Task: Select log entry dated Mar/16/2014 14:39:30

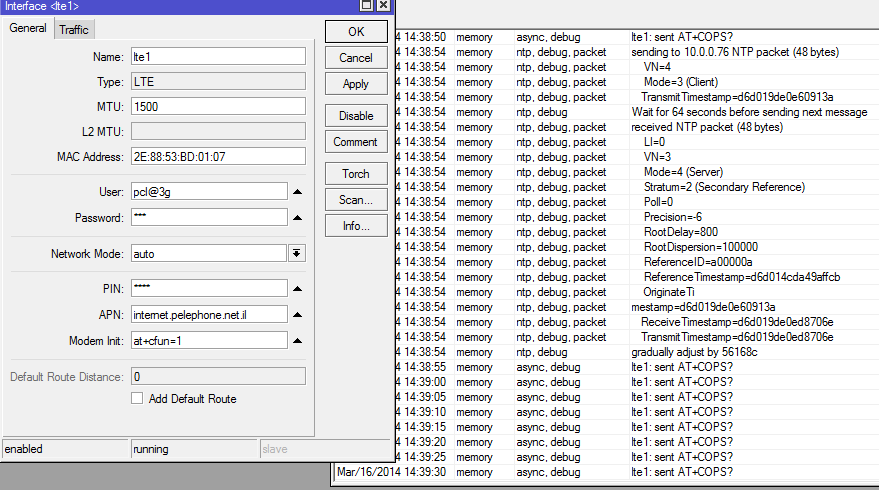Action: pos(605,472)
